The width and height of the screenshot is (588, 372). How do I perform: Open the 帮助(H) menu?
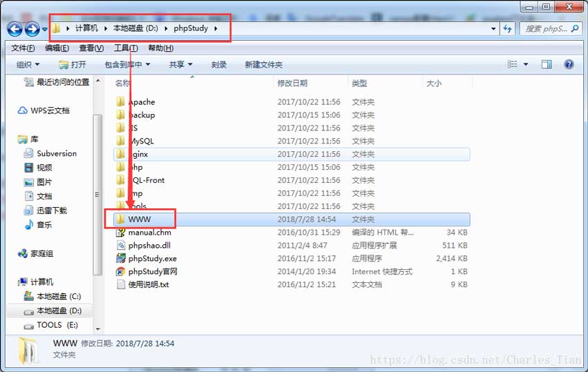pyautogui.click(x=160, y=48)
